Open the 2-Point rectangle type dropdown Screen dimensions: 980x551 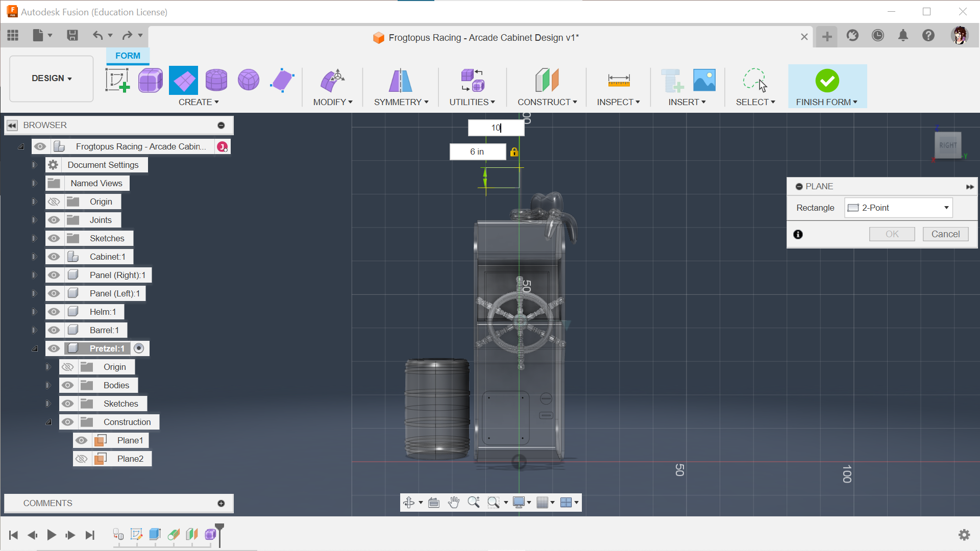pyautogui.click(x=946, y=207)
